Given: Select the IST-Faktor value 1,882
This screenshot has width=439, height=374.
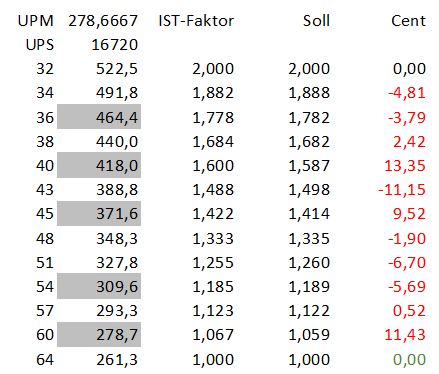Looking at the screenshot, I should pos(213,93).
